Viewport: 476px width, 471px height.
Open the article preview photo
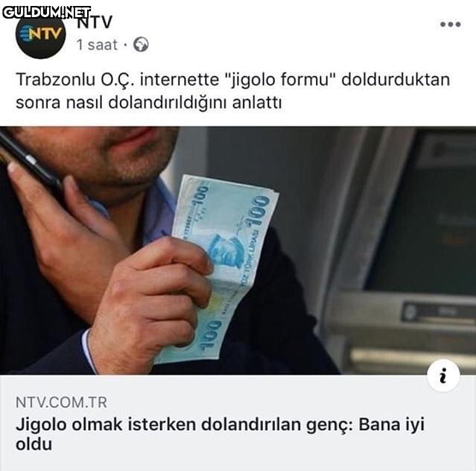click(238, 250)
